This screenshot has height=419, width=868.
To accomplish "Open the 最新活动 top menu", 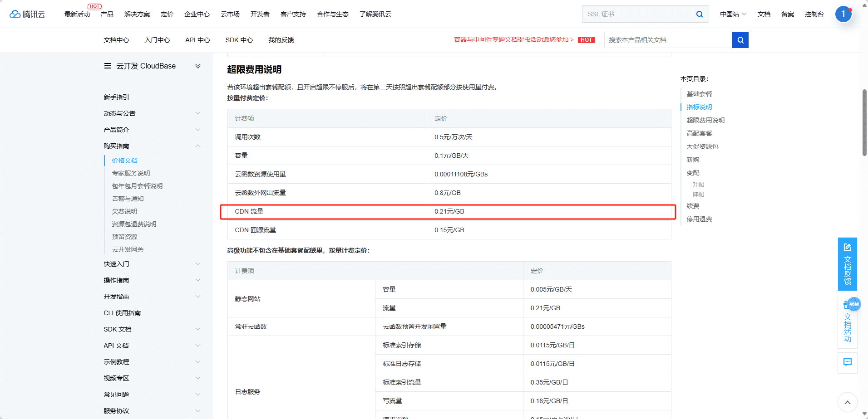I will tap(77, 14).
